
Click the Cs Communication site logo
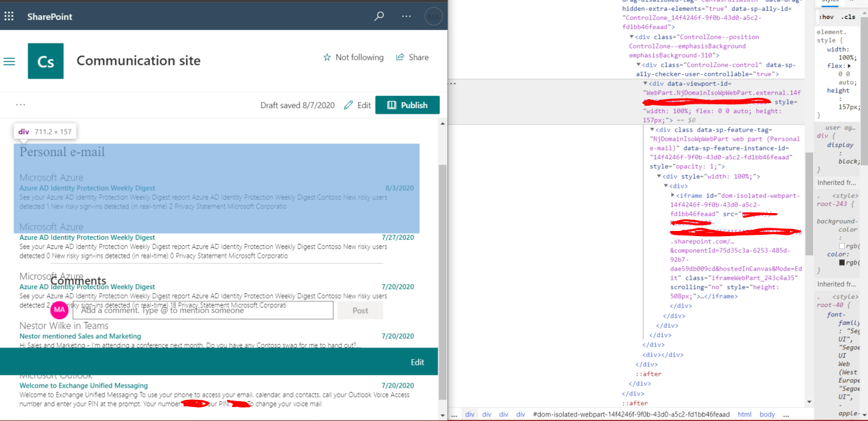coord(45,61)
